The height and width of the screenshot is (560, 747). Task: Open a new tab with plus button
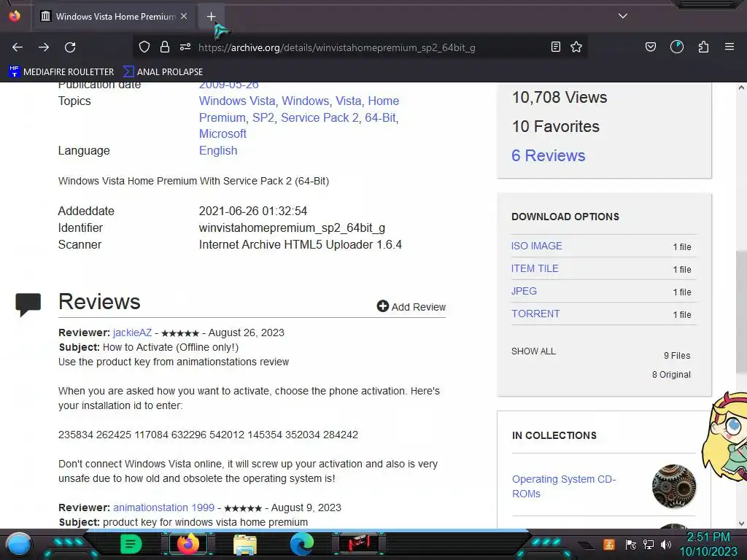coord(211,17)
